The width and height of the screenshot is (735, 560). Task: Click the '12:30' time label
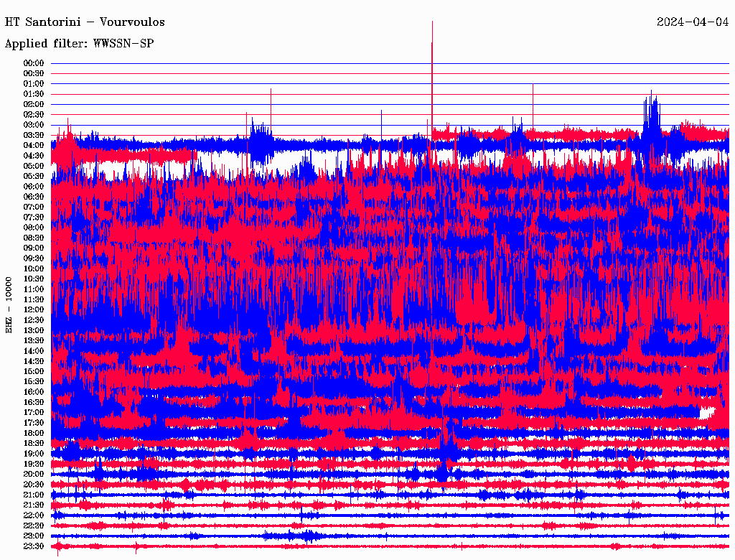pos(34,320)
